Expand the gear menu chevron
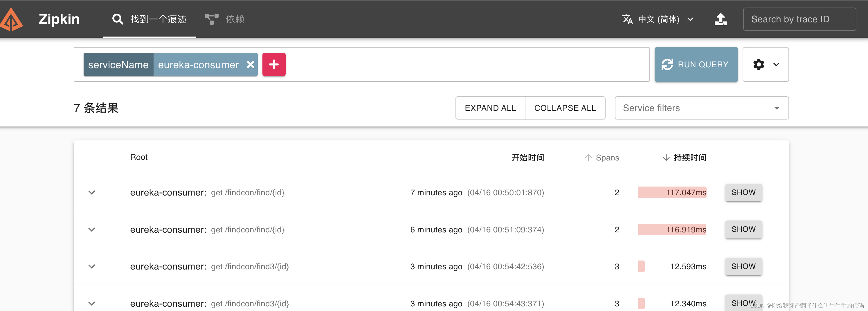This screenshot has width=868, height=311. point(777,64)
